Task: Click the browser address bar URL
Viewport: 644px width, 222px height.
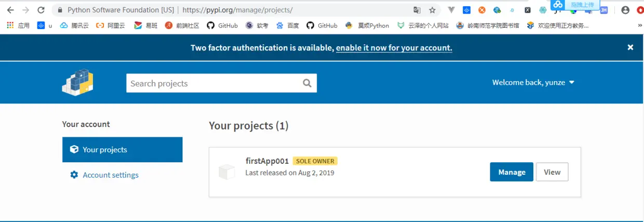Action: point(237,10)
